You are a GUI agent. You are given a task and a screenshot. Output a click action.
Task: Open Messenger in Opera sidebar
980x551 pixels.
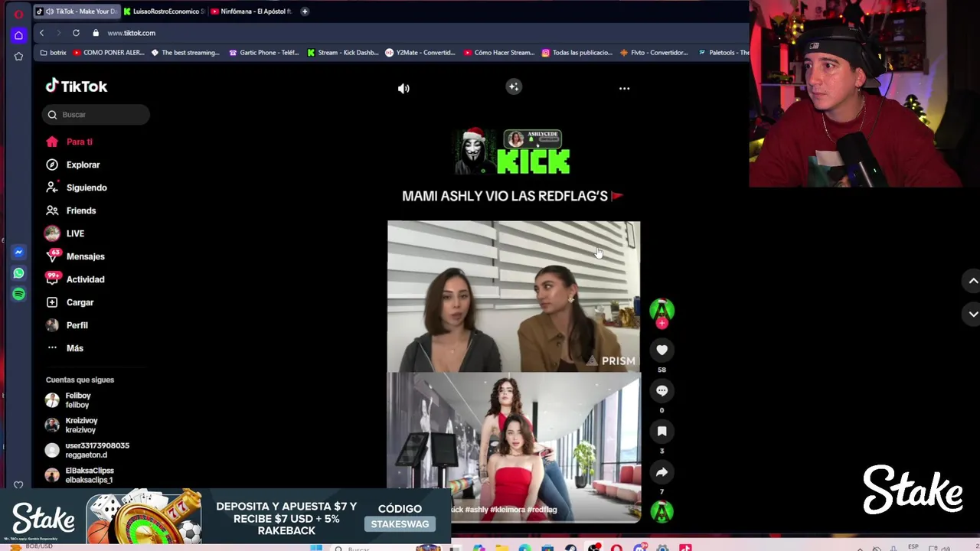pos(18,252)
